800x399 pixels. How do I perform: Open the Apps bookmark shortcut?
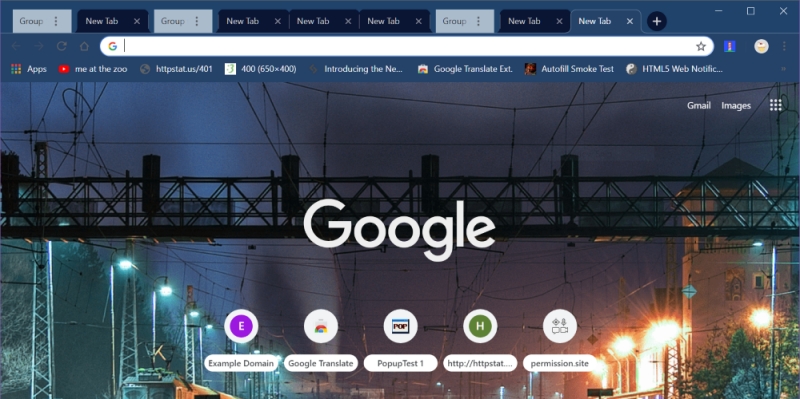pyautogui.click(x=29, y=69)
